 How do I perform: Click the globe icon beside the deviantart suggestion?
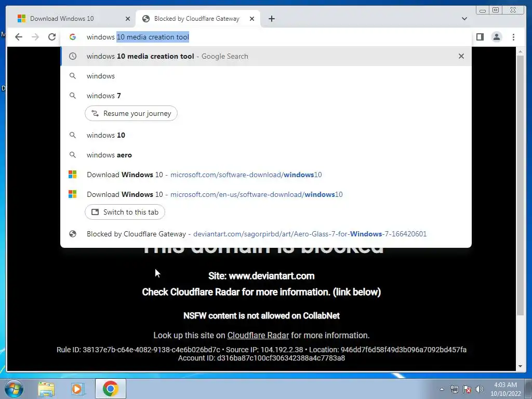pos(73,234)
